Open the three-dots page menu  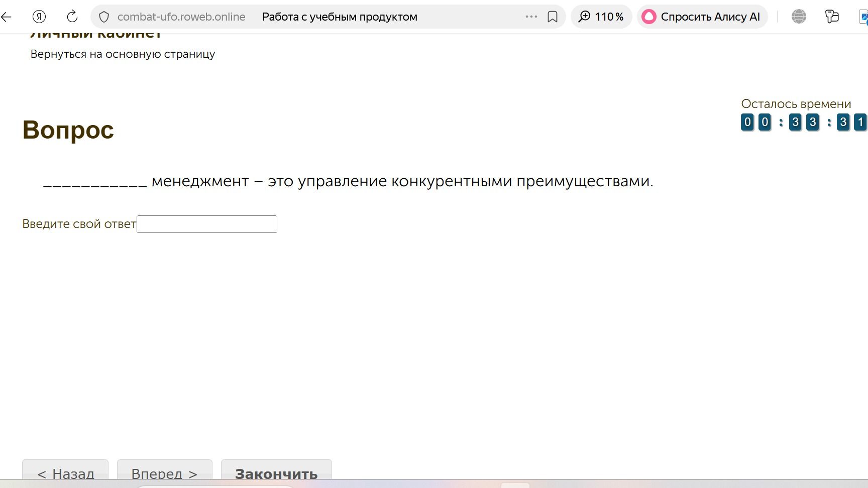tap(531, 17)
